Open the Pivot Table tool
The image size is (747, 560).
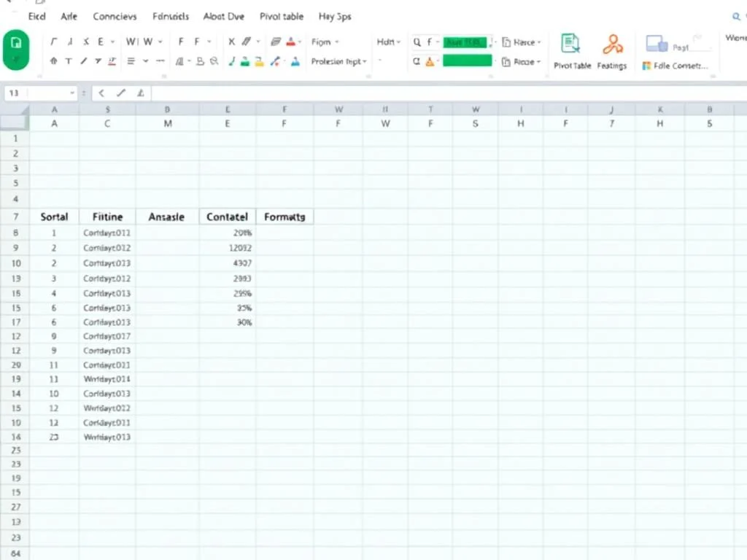(x=571, y=52)
